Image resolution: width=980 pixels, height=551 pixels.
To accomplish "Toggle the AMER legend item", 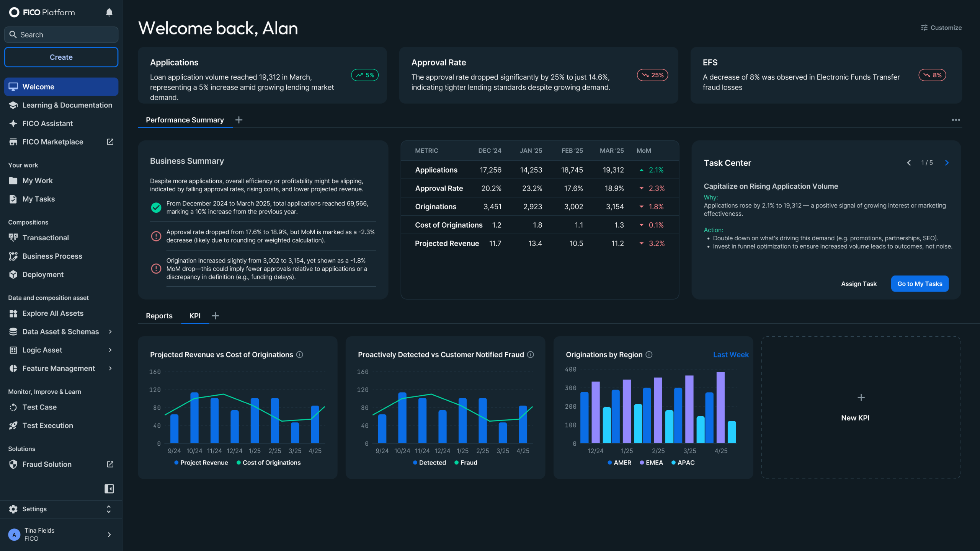I will (619, 463).
